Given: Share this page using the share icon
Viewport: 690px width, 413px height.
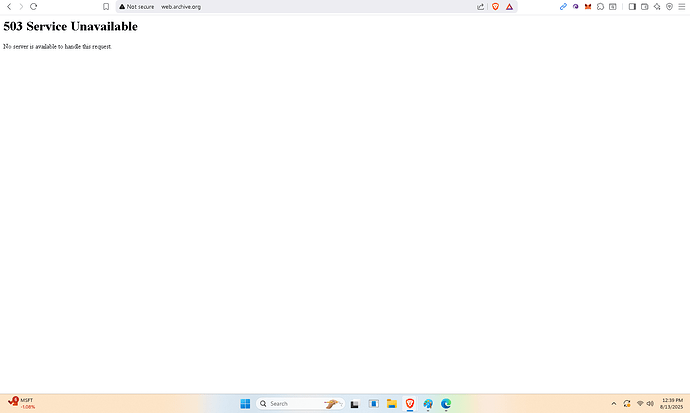Looking at the screenshot, I should coord(481,6).
